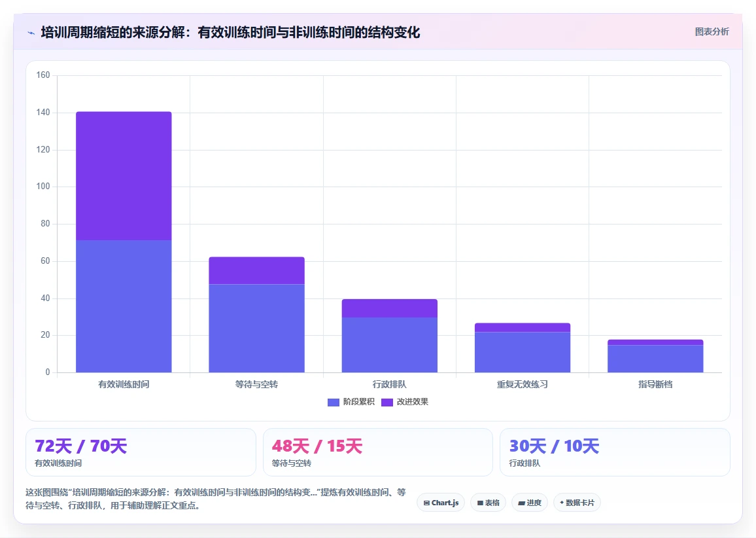Click the y-axis value 20

[x=45, y=335]
